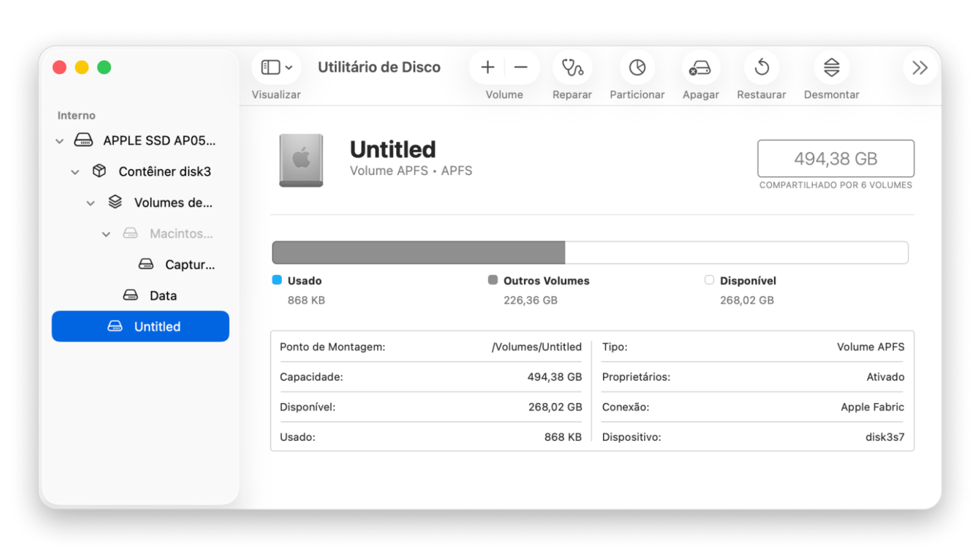980x560 pixels.
Task: Minimize window with yellow button
Action: 82,67
